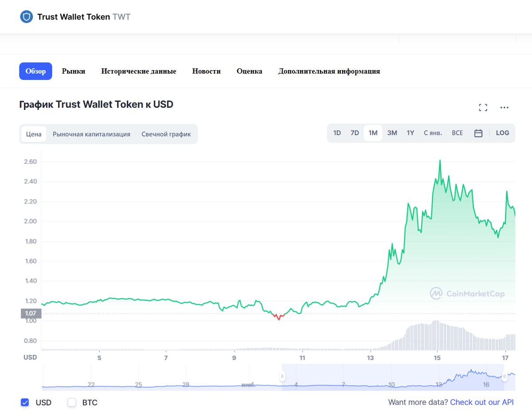Click the 2.00 y-axis label
The image size is (532, 416).
click(x=30, y=221)
